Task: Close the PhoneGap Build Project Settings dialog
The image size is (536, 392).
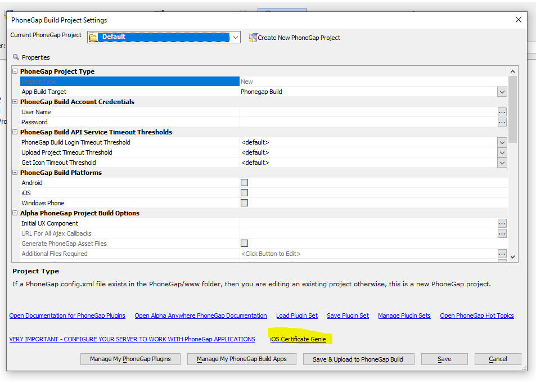Action: tap(518, 20)
